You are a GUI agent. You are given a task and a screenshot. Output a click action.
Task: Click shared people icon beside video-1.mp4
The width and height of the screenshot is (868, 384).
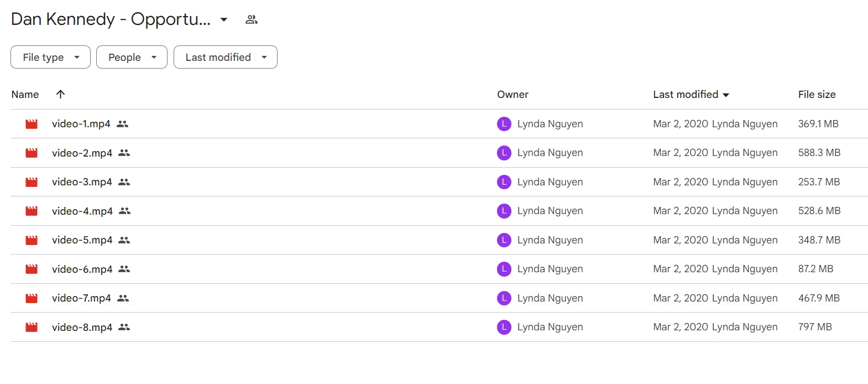[x=123, y=124]
